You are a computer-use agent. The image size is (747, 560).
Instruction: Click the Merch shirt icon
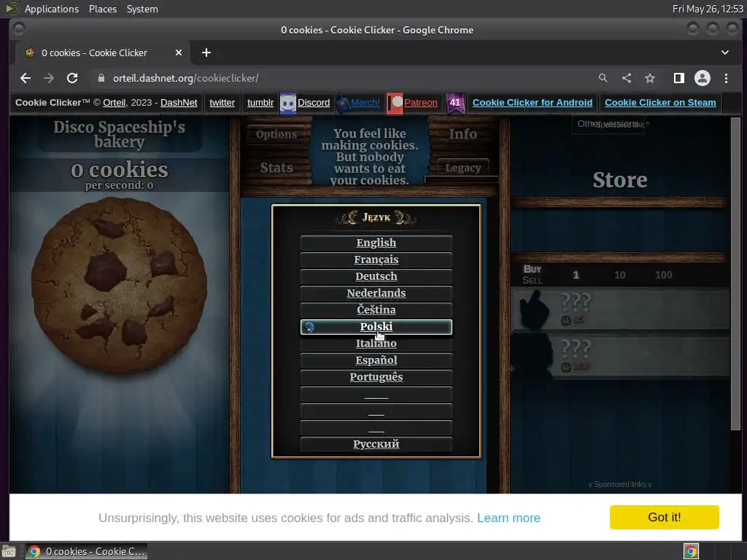343,103
